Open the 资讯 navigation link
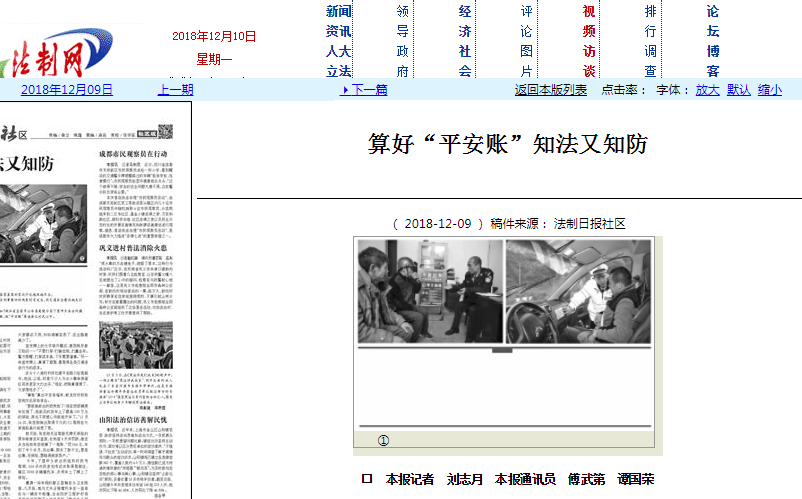802x499 pixels. tap(339, 32)
